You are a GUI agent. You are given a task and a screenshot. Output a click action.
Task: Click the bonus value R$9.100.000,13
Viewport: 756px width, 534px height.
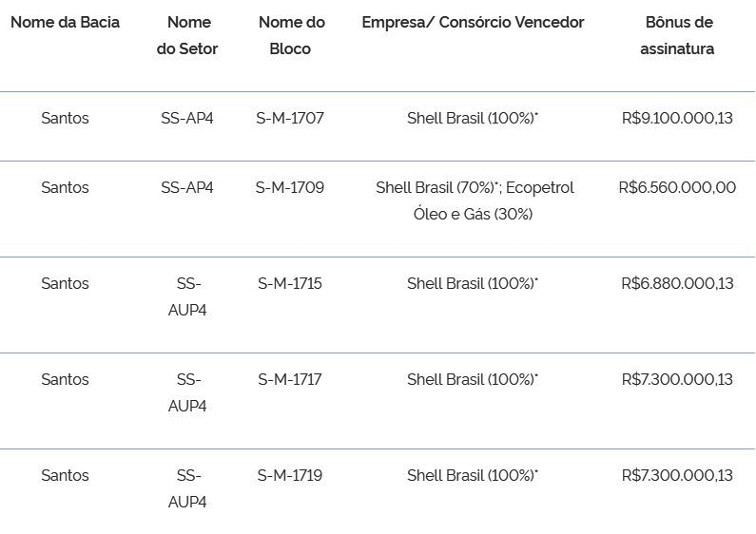pos(677,118)
